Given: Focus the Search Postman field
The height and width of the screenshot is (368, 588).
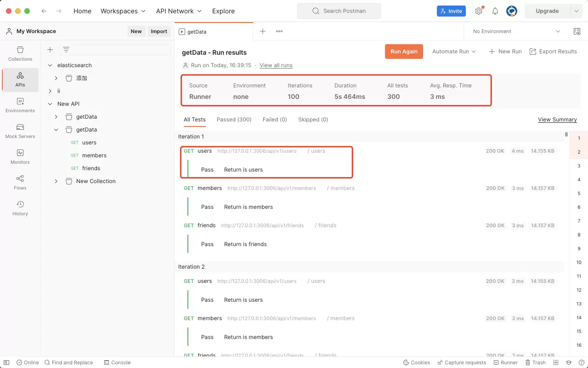Looking at the screenshot, I should (339, 11).
